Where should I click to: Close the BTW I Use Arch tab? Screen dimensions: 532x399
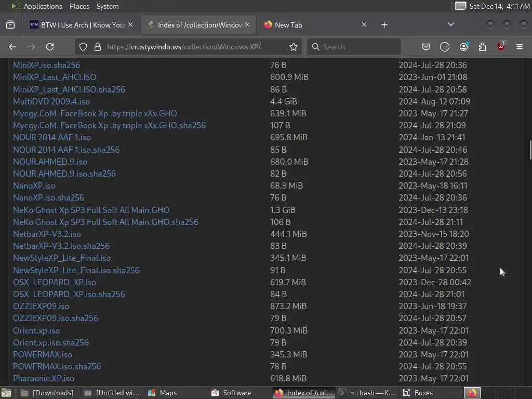(130, 25)
